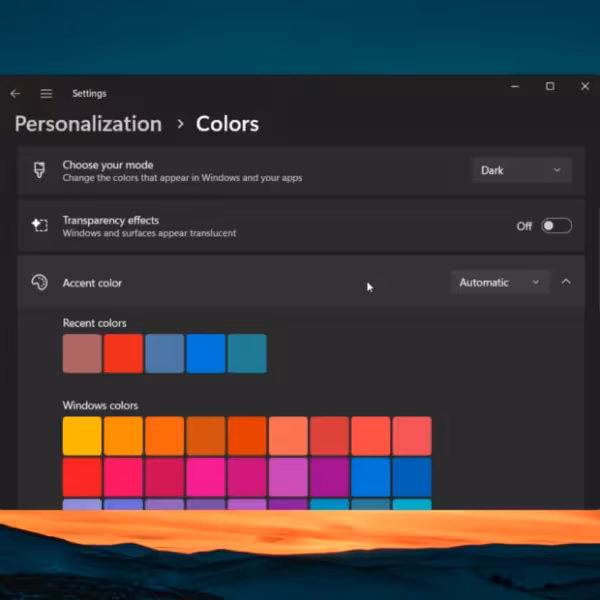Image resolution: width=600 pixels, height=600 pixels.
Task: Click the sparkle icon beside Transparency effects
Action: (39, 225)
